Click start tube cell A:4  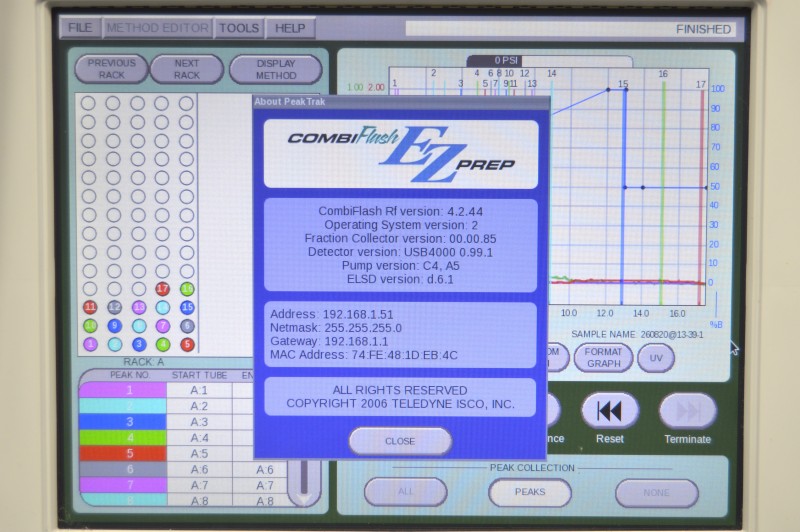click(x=199, y=438)
